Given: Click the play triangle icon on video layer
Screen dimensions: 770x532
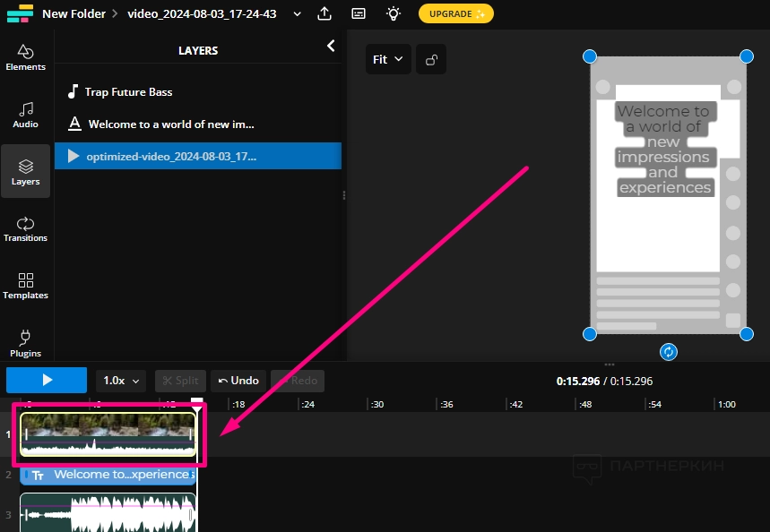Looking at the screenshot, I should click(x=74, y=156).
